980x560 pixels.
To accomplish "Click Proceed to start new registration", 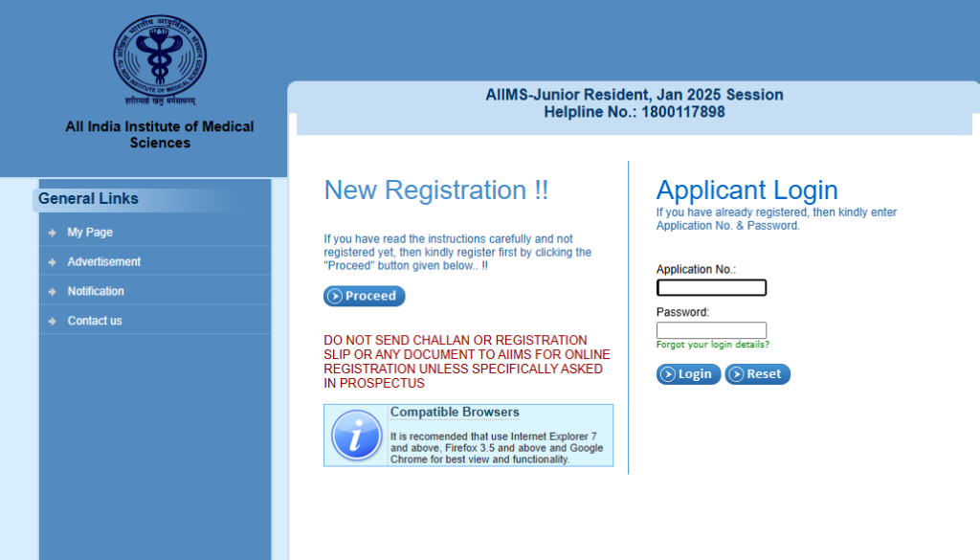I will [365, 296].
